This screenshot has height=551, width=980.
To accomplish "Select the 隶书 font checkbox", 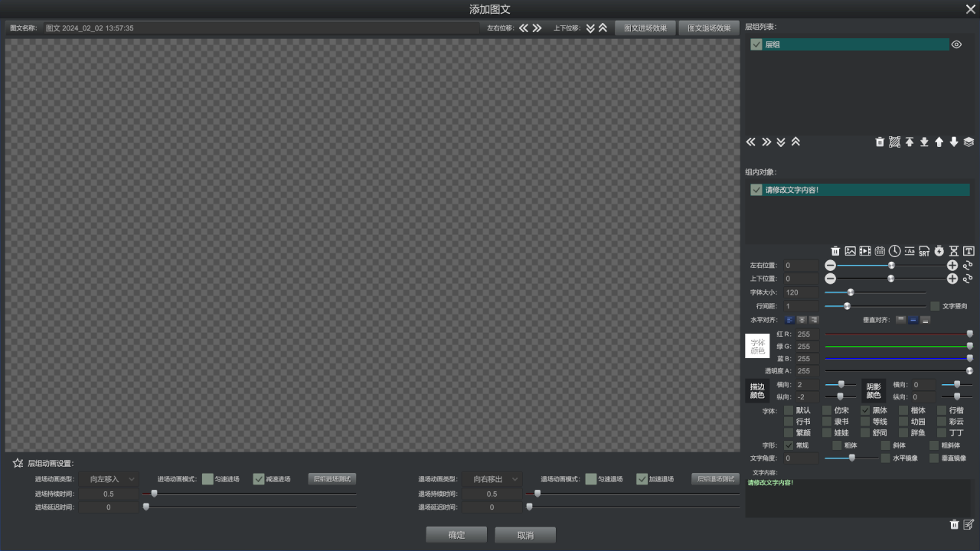I will [x=827, y=422].
